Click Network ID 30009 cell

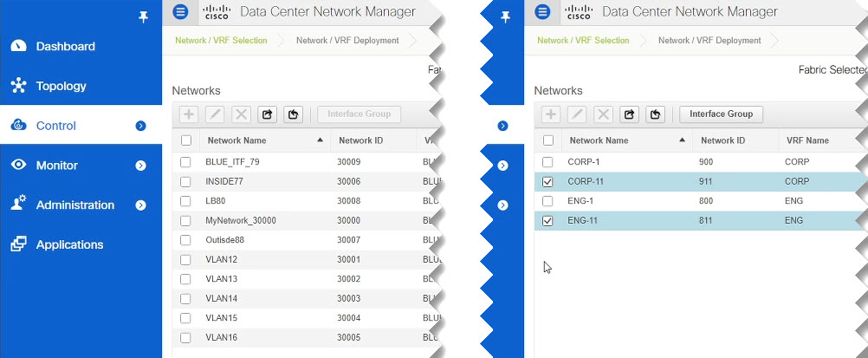(347, 162)
